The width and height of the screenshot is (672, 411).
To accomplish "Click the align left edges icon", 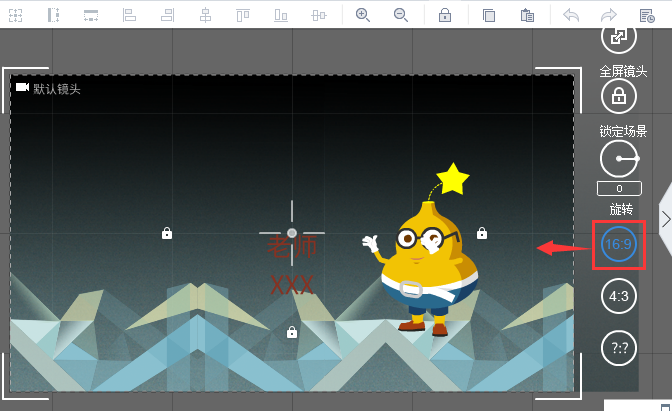I will pos(129,15).
